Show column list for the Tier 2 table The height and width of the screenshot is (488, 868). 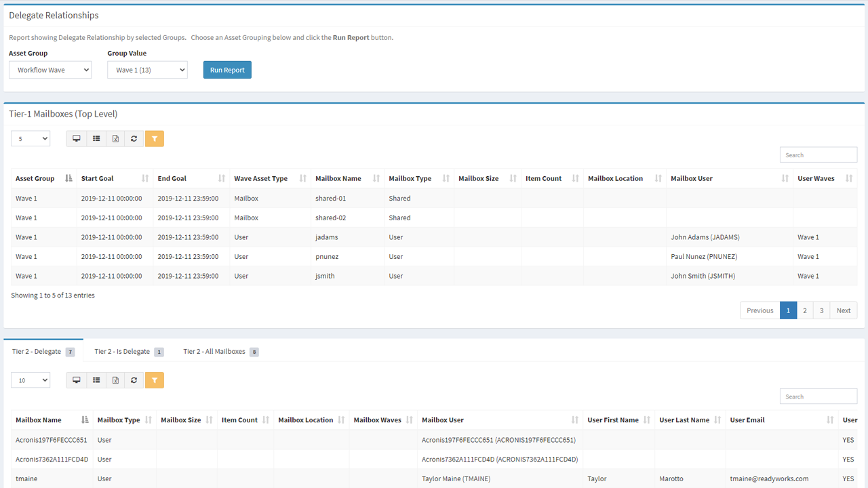click(x=95, y=380)
